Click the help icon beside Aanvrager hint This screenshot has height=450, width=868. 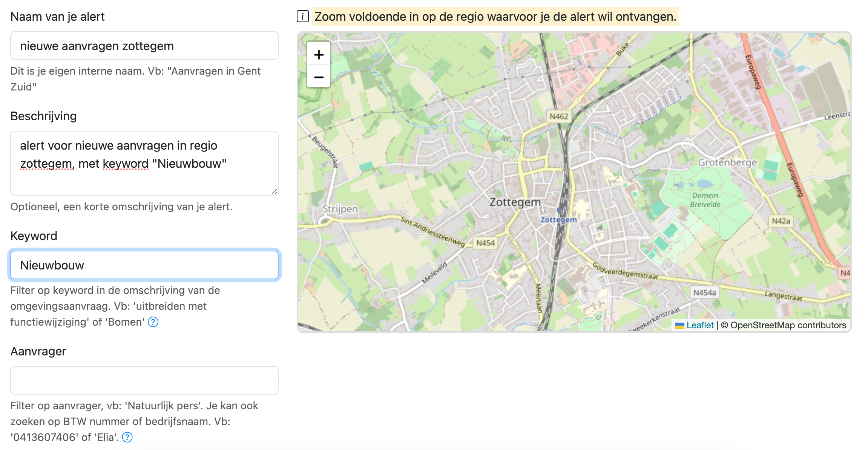click(x=127, y=437)
